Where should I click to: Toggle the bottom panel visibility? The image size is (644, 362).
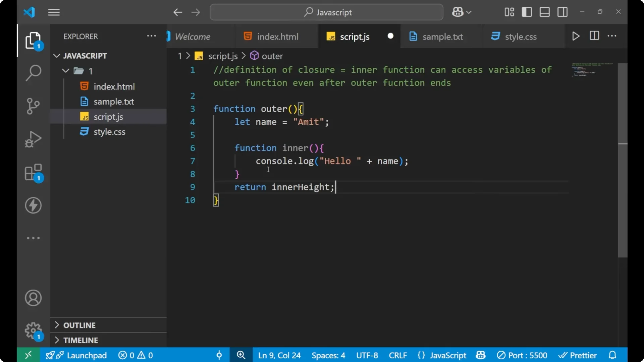[x=544, y=12]
